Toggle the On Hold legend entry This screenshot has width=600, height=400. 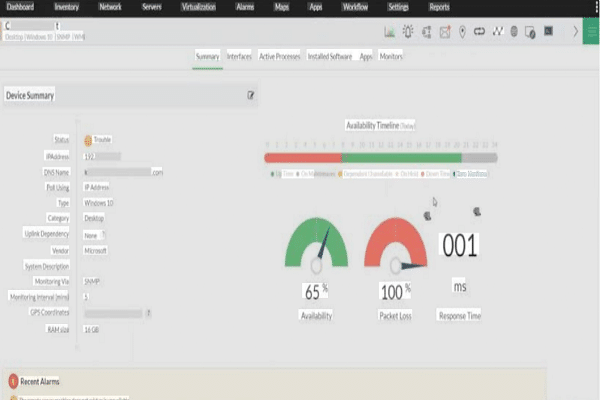407,174
